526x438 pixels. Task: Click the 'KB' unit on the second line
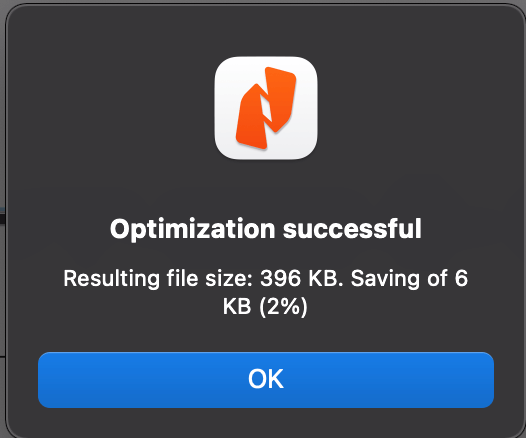pos(237,306)
